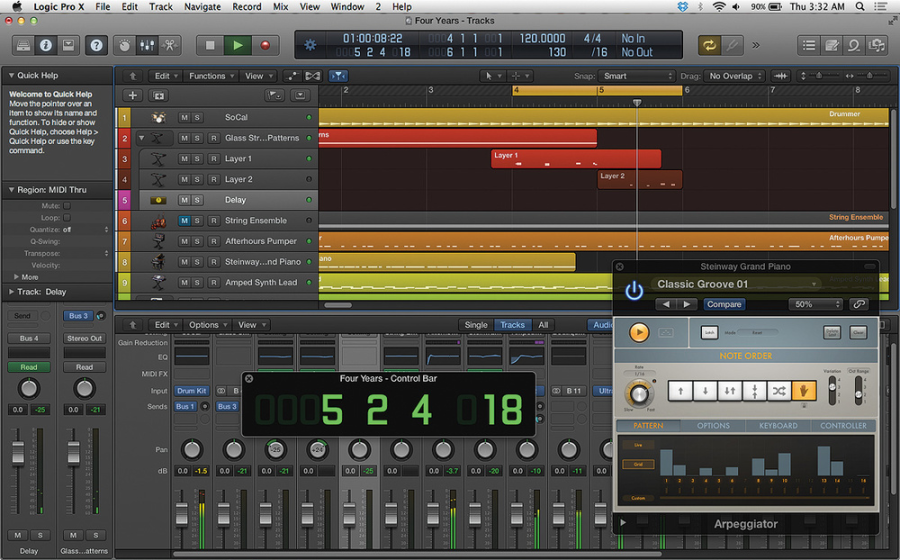Click the Read automation button on Delay strip

(x=29, y=367)
